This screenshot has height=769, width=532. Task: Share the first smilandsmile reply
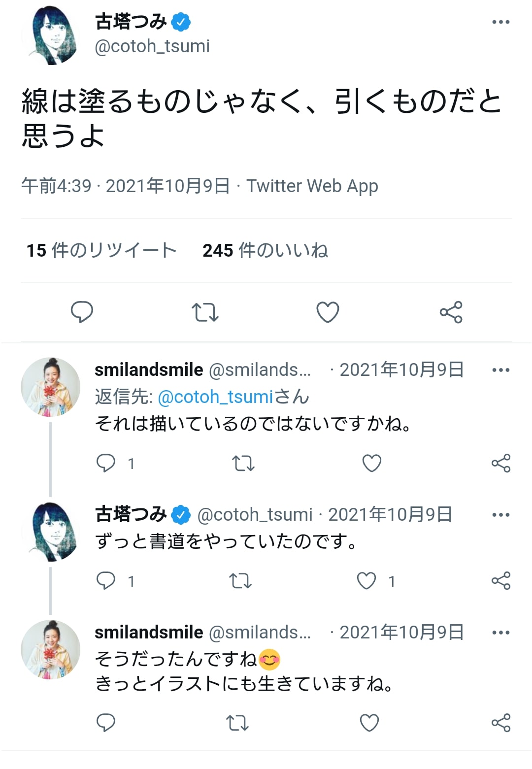(x=500, y=463)
